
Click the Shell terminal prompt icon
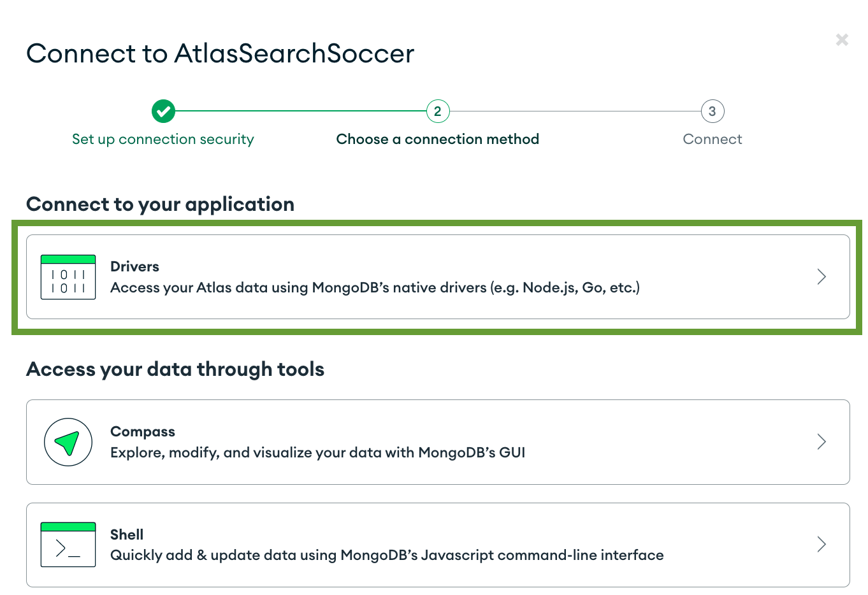point(68,545)
